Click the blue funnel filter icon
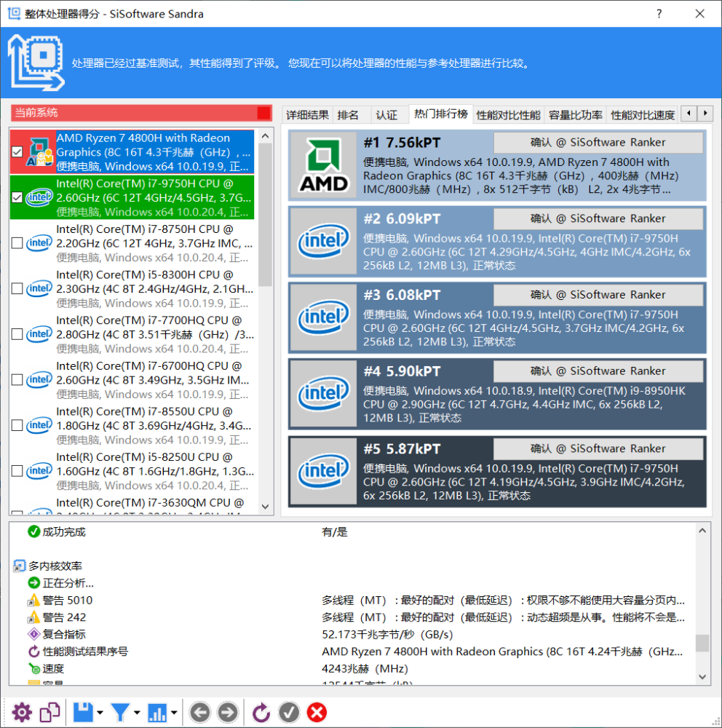722x728 pixels. 120,712
